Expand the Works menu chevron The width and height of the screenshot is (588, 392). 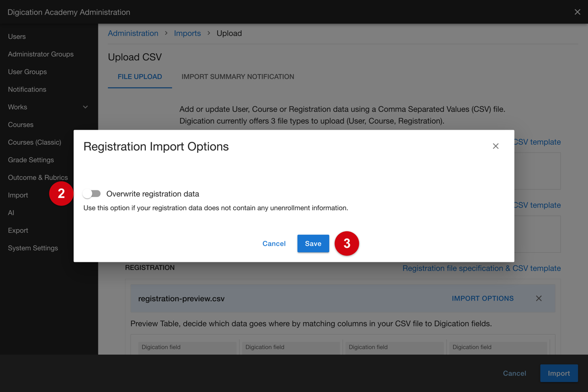click(x=85, y=107)
